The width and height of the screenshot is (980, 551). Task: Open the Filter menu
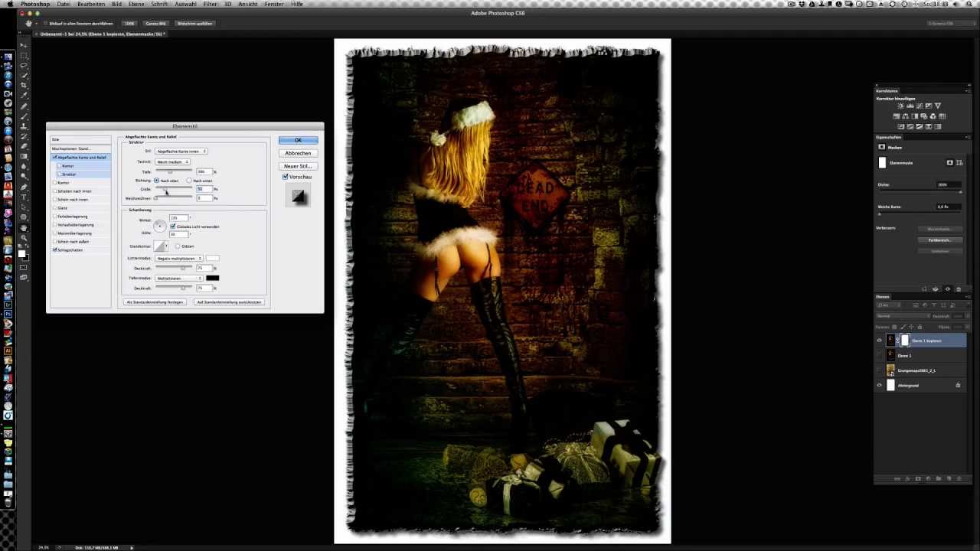[x=210, y=4]
